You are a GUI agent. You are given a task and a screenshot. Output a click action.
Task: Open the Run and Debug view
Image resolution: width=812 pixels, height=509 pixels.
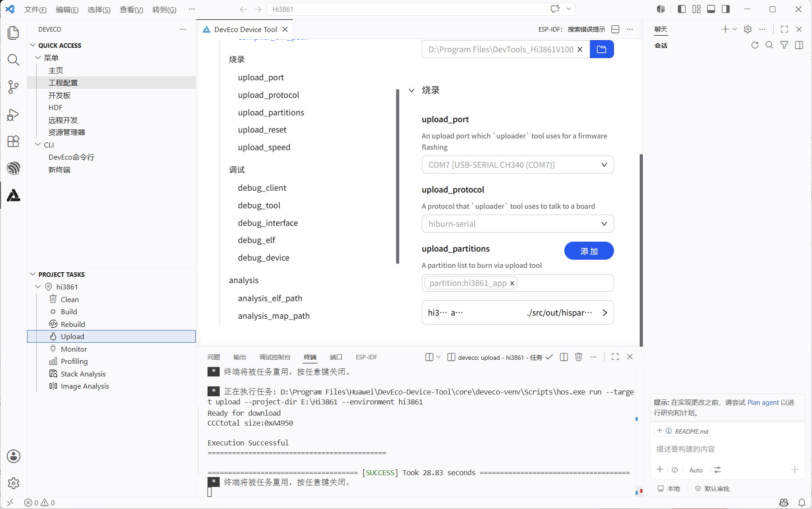tap(14, 115)
